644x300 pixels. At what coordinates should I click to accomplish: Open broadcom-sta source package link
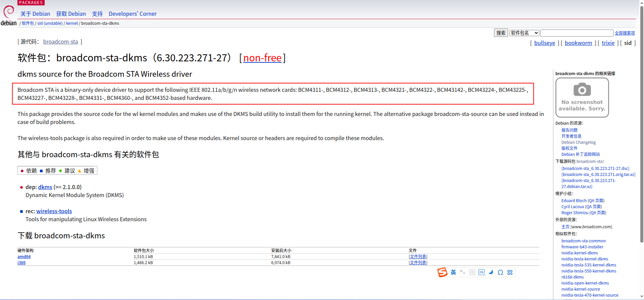click(60, 42)
